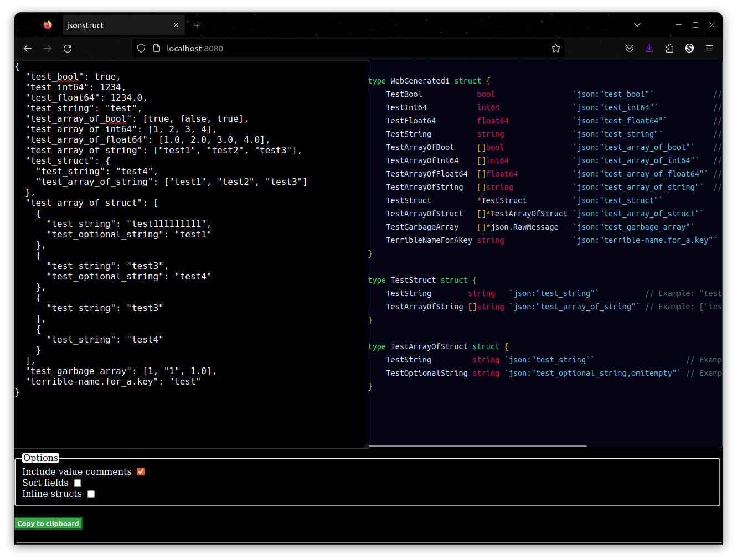Grab the JSON textarea resize handle
737x560 pixels.
tap(365, 446)
